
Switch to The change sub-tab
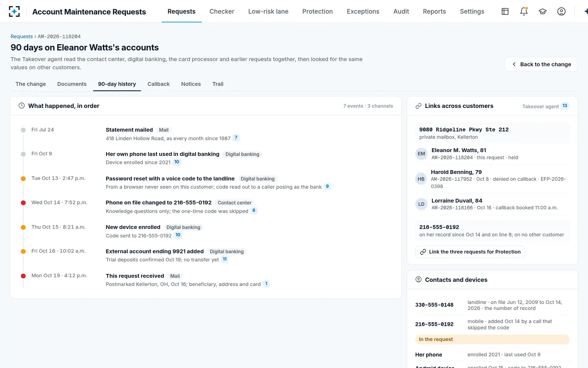coord(31,84)
